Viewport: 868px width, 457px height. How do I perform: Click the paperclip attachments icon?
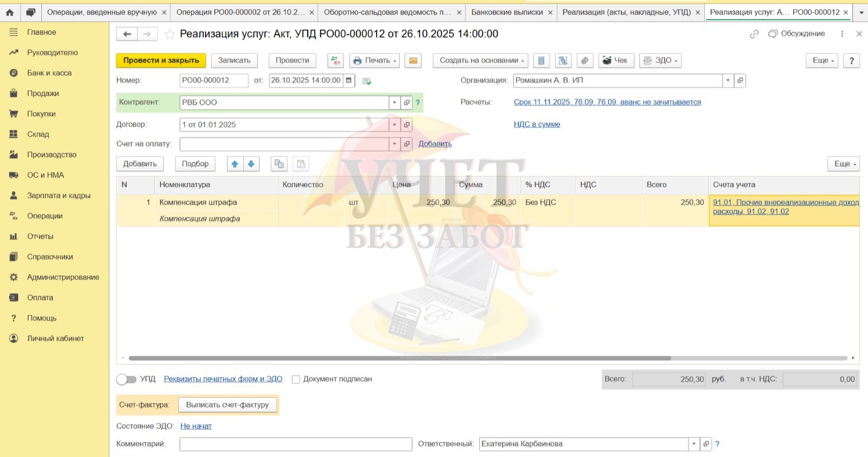[584, 61]
